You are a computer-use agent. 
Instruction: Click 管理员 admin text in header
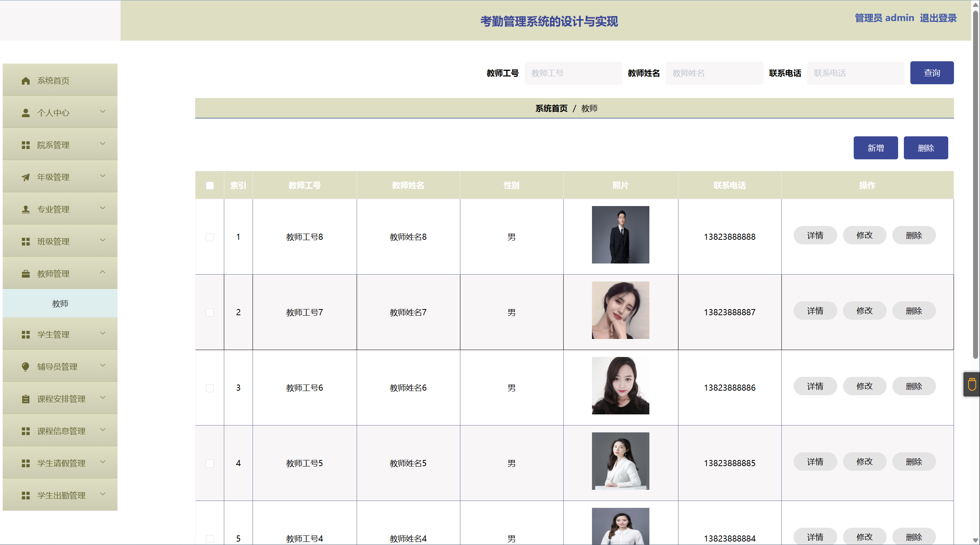[x=884, y=18]
